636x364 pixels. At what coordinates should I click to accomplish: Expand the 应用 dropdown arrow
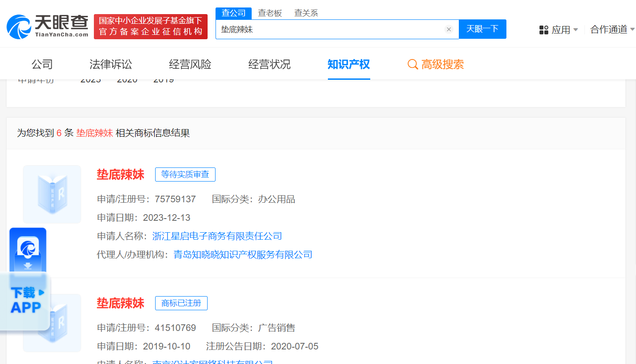(x=576, y=30)
